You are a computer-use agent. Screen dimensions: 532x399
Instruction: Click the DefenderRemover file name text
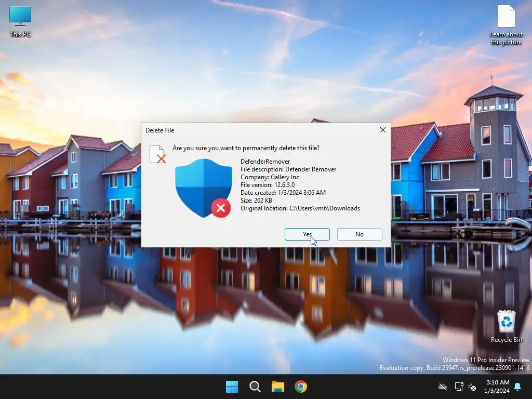coord(265,162)
